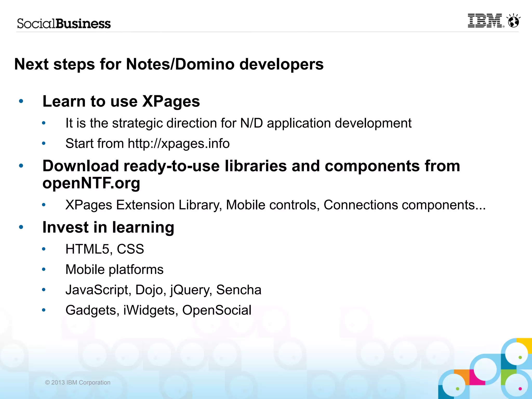Click the 'Invest in learning' heading
This screenshot has width=532, height=399.
point(108,227)
